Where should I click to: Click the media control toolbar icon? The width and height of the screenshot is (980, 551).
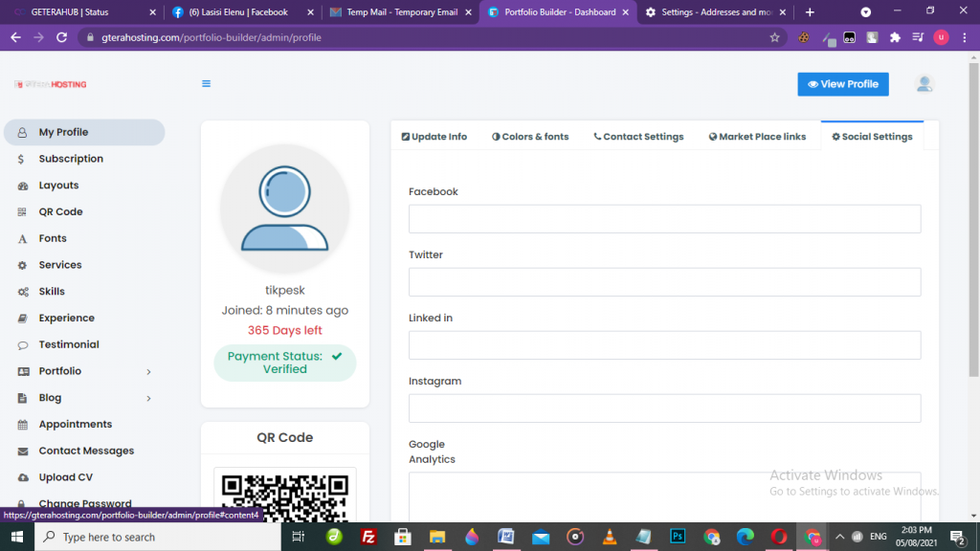click(918, 37)
